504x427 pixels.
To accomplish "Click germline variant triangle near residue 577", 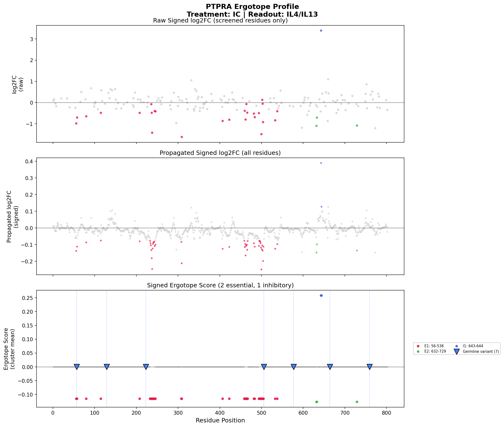I will 294,367.
